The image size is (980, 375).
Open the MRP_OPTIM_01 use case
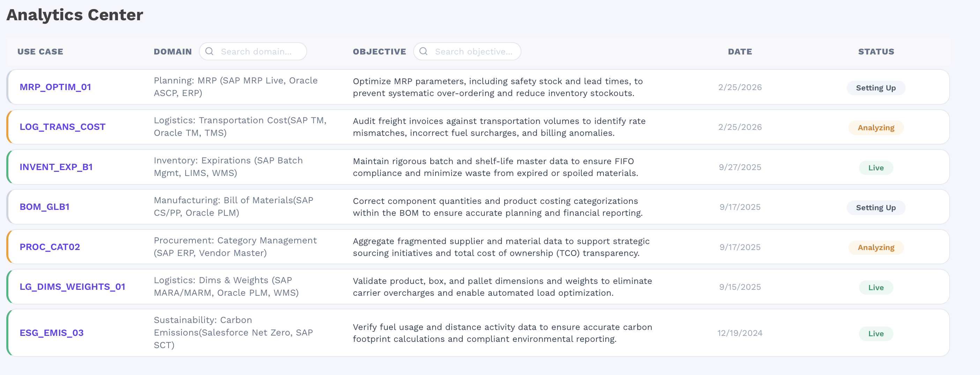tap(55, 87)
